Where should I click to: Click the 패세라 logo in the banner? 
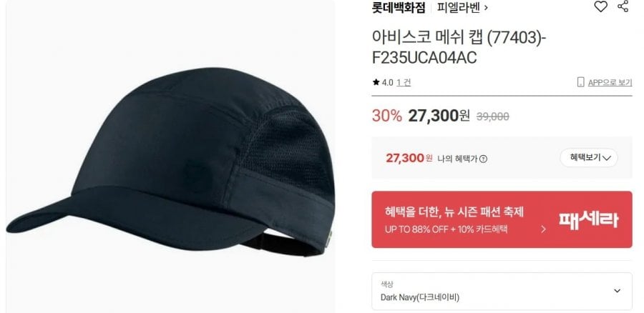point(589,220)
